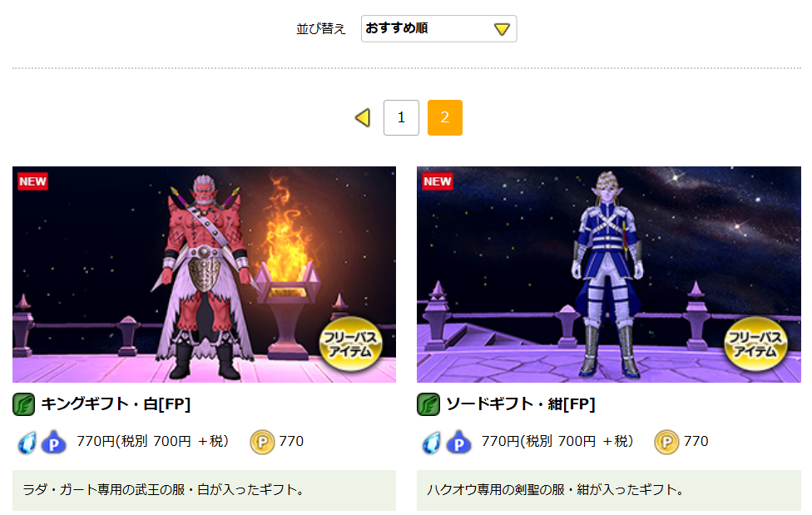This screenshot has width=812, height=515.
Task: Open キングギフト・白 item thumbnail
Action: coord(204,274)
